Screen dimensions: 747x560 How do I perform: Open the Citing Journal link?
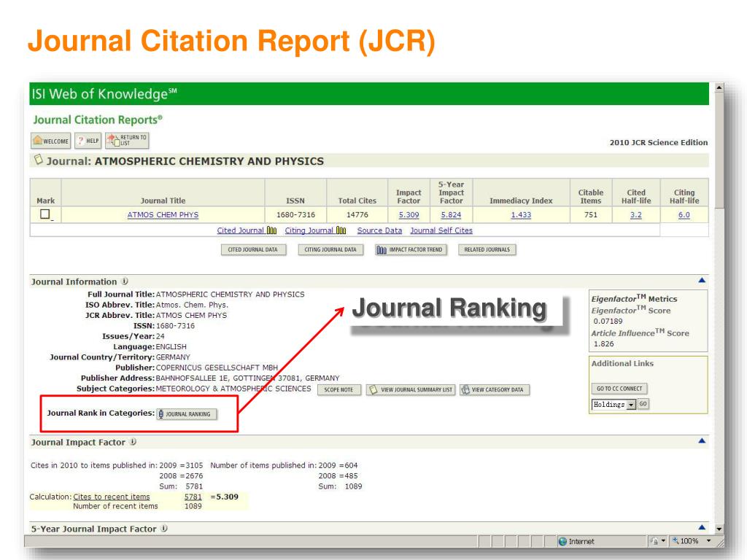click(x=309, y=230)
